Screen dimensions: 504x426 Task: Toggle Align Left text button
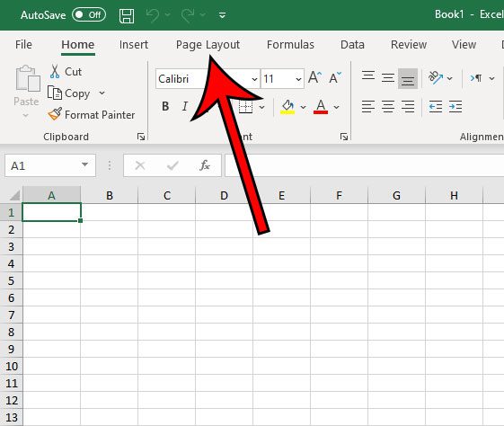(x=368, y=107)
